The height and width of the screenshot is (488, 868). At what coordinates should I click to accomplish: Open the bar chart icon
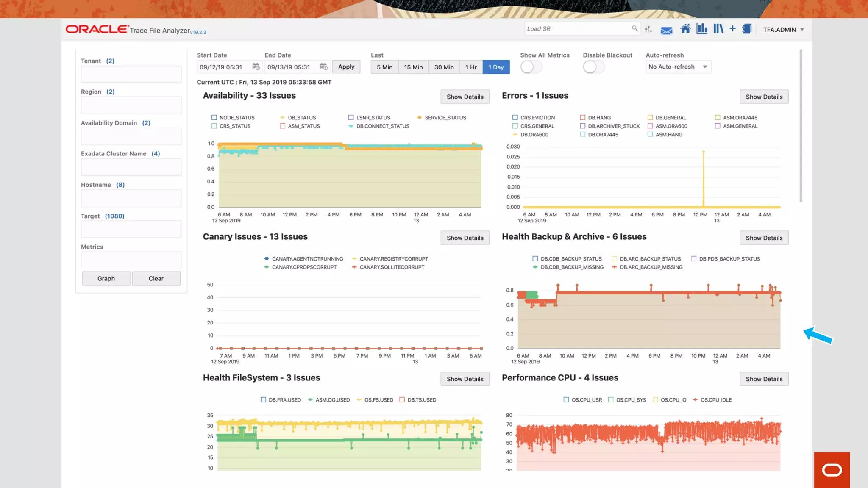pyautogui.click(x=702, y=29)
